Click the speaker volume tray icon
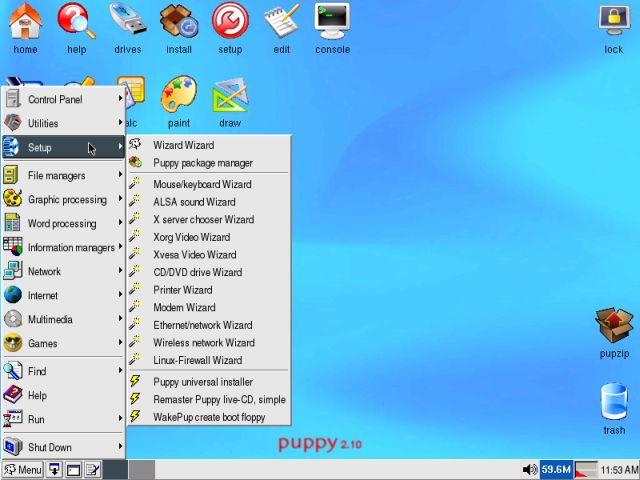The height and width of the screenshot is (480, 640). (530, 469)
